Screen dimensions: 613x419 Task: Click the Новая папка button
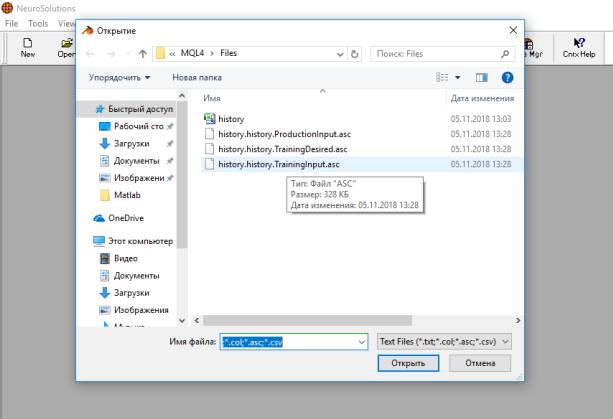(x=197, y=77)
